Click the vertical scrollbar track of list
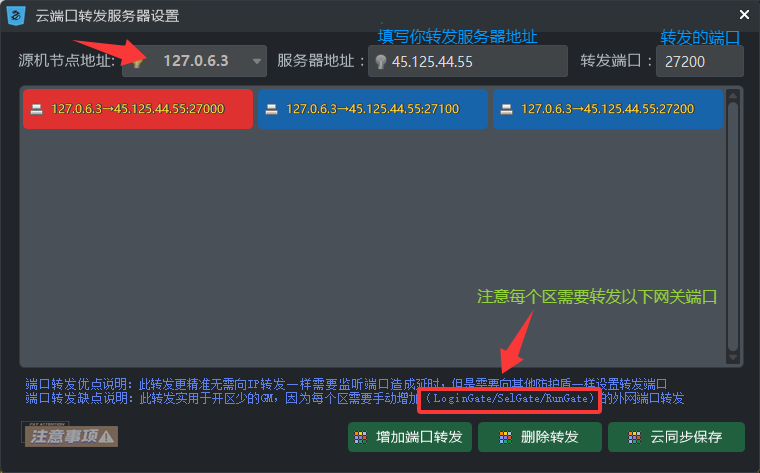760x473 pixels. (x=733, y=226)
